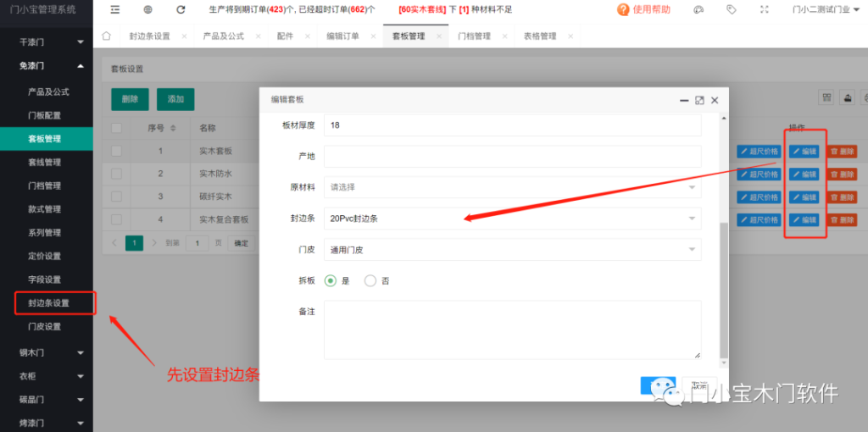Maximize the 编辑套板 dialog
This screenshot has width=868, height=432.
[x=699, y=100]
